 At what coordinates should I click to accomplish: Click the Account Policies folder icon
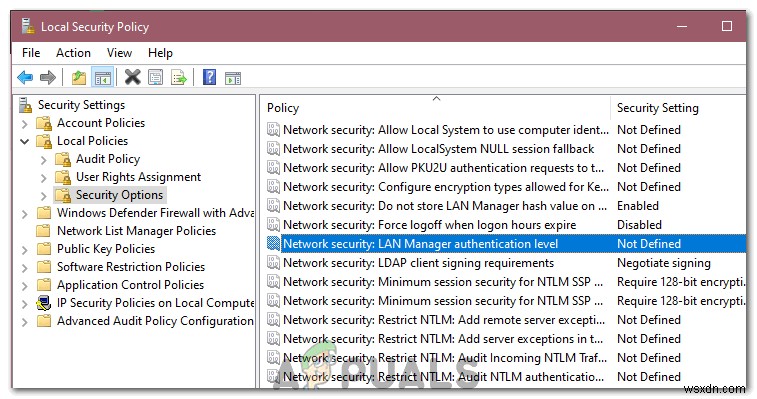44,124
